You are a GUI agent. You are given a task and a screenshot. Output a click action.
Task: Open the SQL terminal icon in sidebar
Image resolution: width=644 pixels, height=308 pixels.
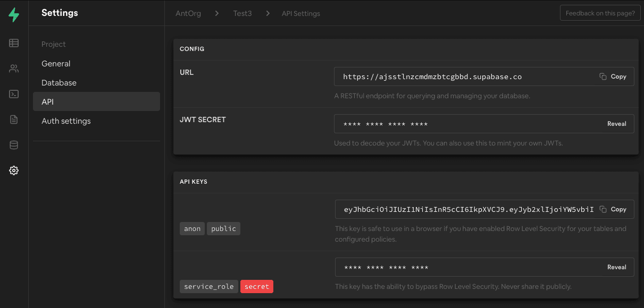click(x=14, y=94)
